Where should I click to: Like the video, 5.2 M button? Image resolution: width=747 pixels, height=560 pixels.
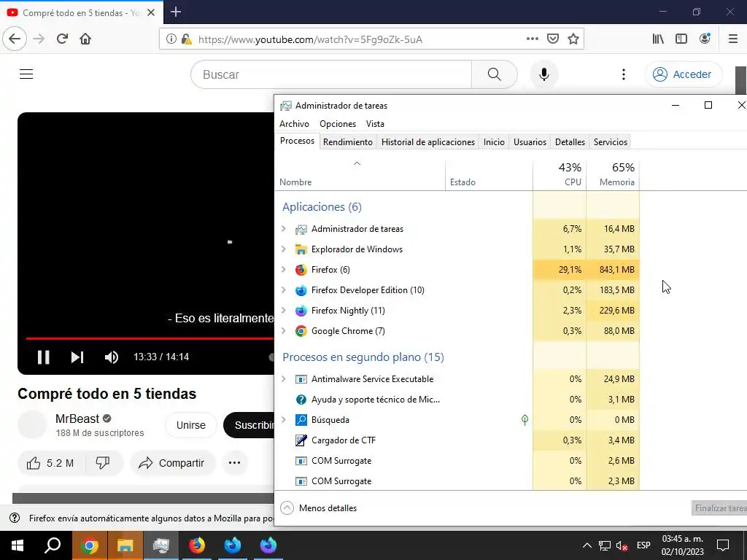pos(51,463)
